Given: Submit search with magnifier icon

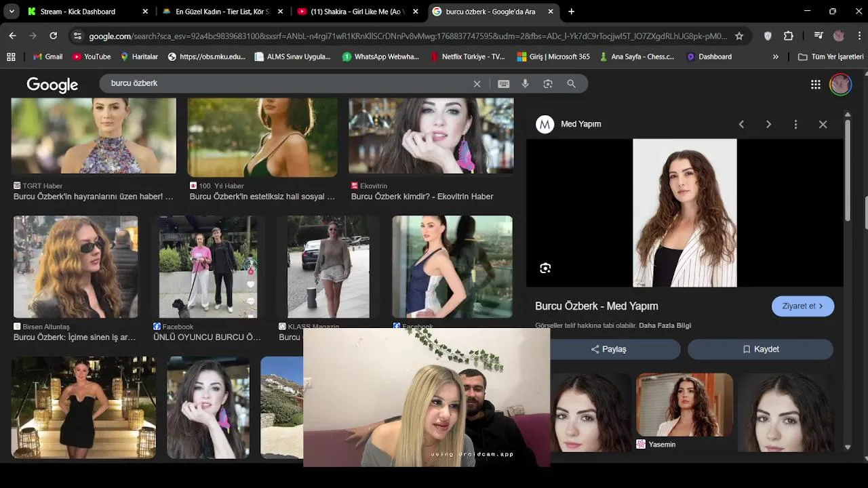Looking at the screenshot, I should coord(571,84).
